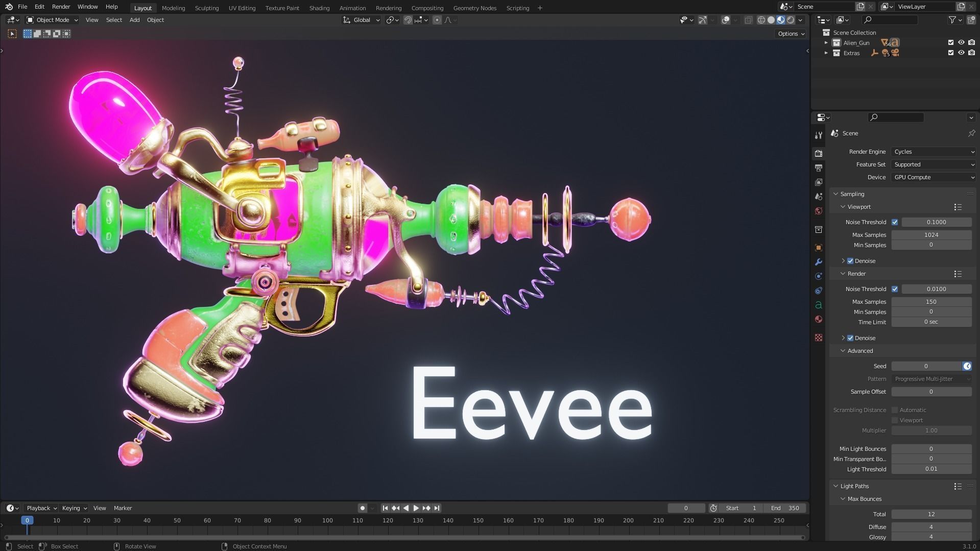
Task: Open the Material properties tab icon
Action: [819, 319]
